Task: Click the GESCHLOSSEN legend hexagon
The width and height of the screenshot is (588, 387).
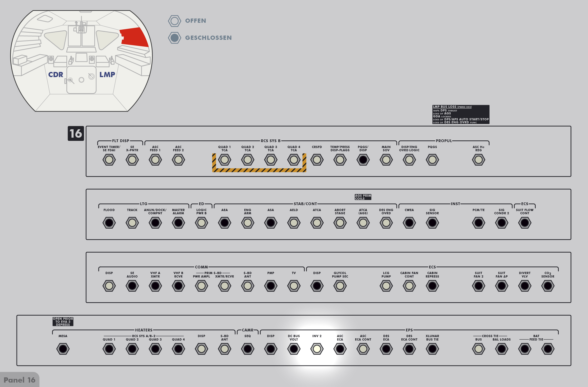Action: [x=175, y=38]
